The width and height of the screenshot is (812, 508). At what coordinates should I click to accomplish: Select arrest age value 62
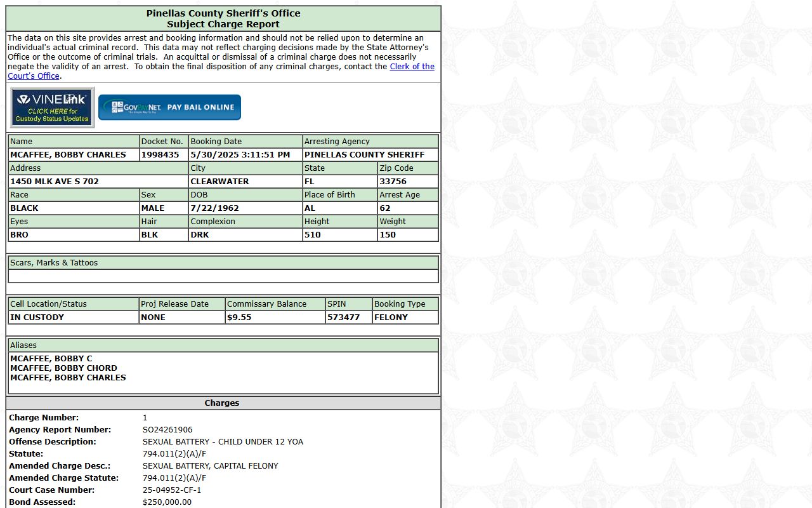click(x=408, y=208)
